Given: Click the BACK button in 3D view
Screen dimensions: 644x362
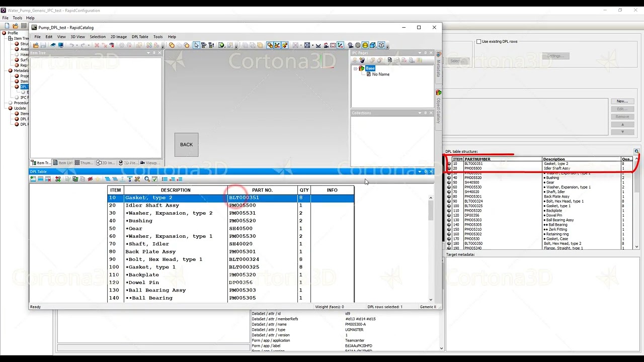Looking at the screenshot, I should click(186, 145).
